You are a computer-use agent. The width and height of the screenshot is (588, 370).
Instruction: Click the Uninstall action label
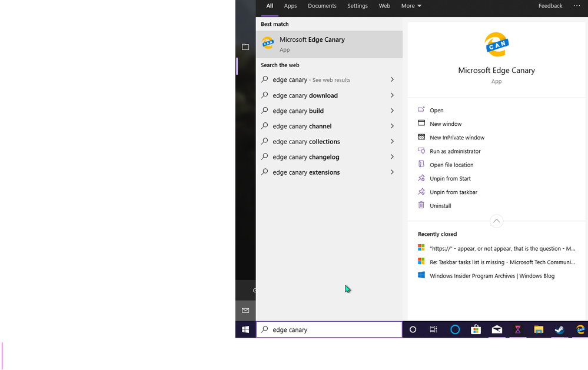[x=440, y=206]
